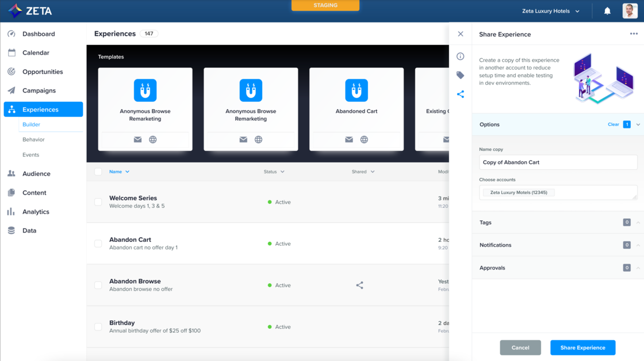Click the notifications bell icon
The image size is (644, 361).
(607, 11)
